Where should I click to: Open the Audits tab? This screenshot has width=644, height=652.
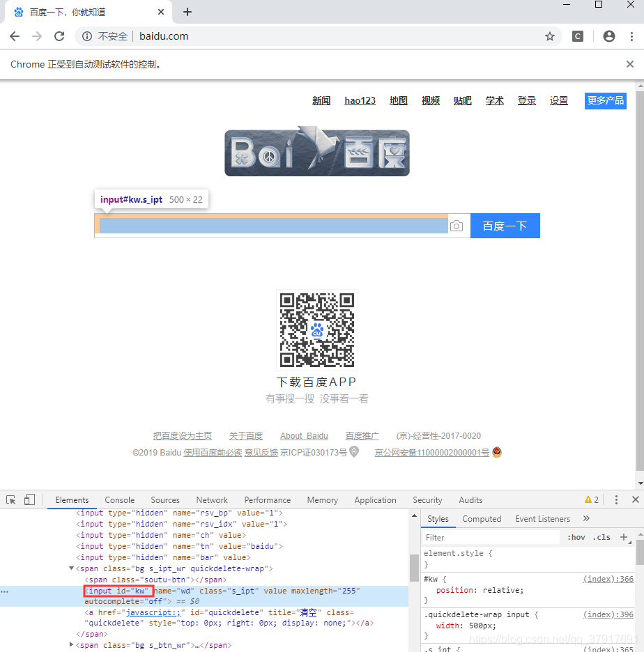click(x=470, y=500)
